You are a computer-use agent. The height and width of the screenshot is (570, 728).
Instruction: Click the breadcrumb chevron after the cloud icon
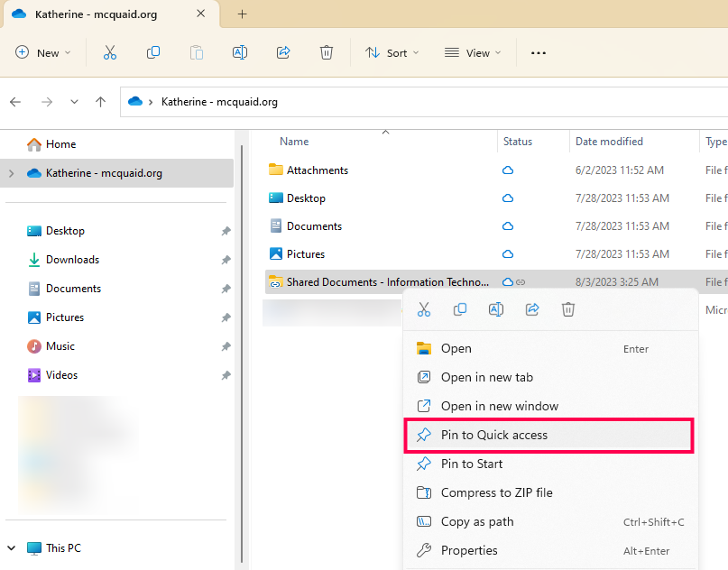151,102
